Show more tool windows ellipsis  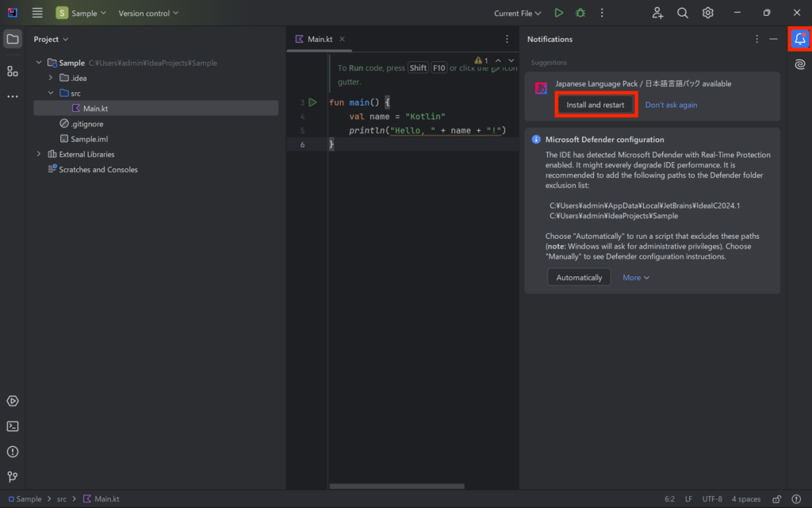pyautogui.click(x=13, y=96)
